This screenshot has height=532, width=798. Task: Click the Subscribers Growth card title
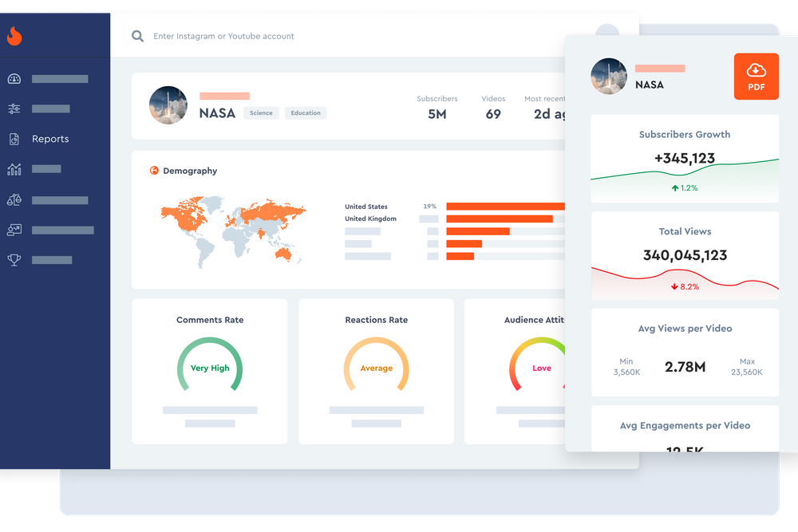pos(685,134)
